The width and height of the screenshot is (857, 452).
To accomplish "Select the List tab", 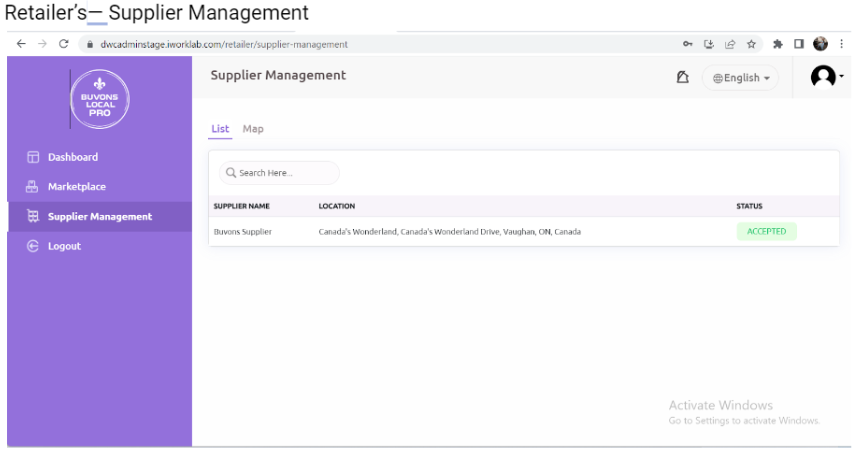I will [x=220, y=129].
